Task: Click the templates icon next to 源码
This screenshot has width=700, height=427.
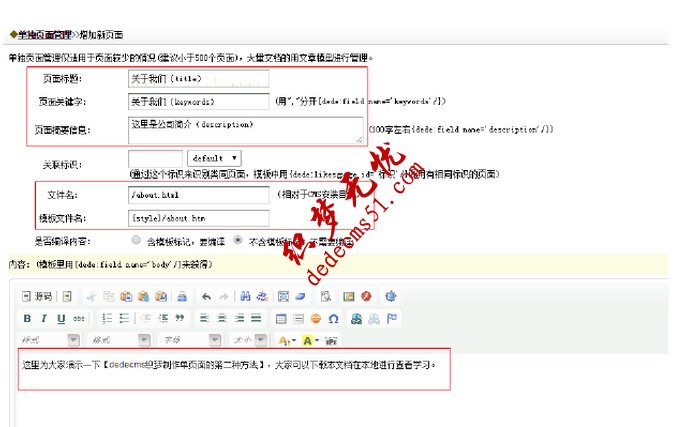Action: pos(67,296)
